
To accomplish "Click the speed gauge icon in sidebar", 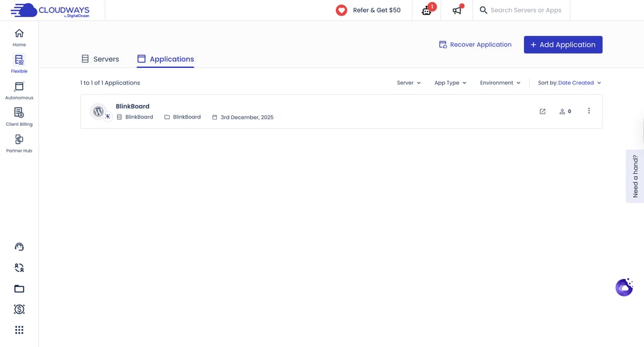I will pyautogui.click(x=19, y=247).
